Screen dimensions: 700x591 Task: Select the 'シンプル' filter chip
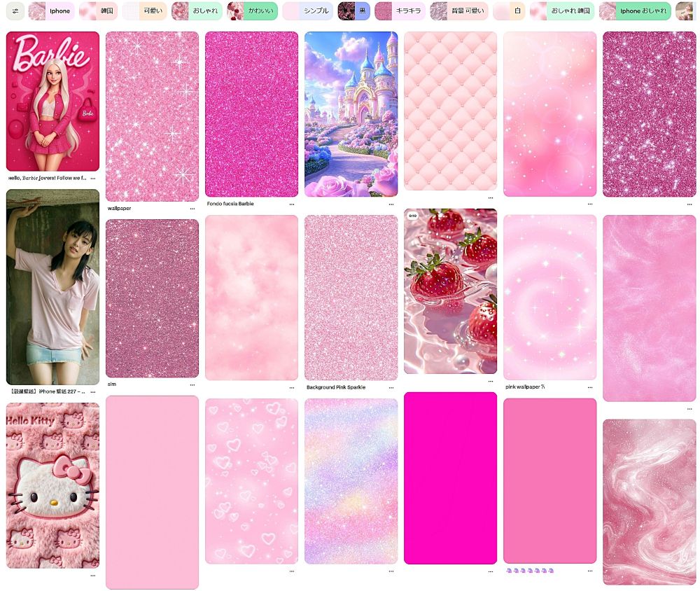click(308, 11)
